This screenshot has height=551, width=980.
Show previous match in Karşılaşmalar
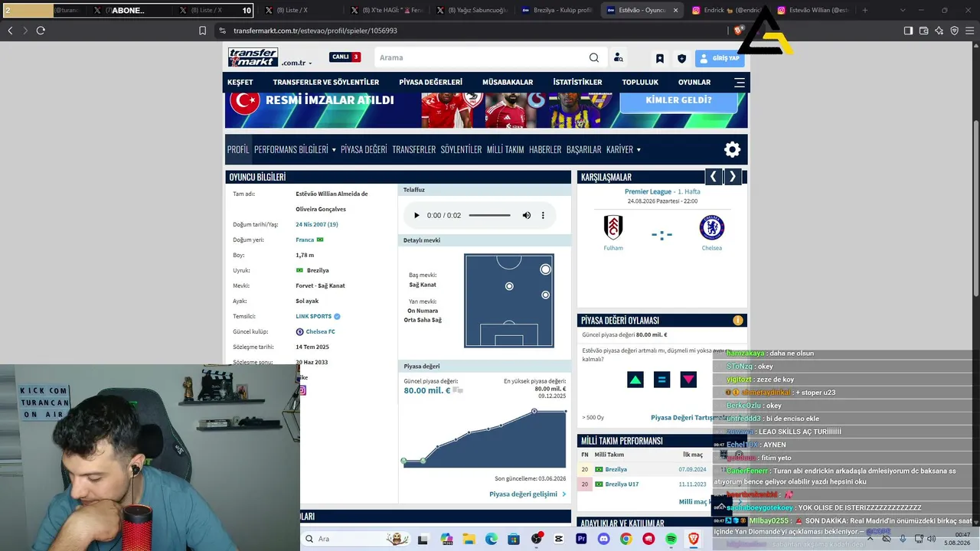coord(714,177)
